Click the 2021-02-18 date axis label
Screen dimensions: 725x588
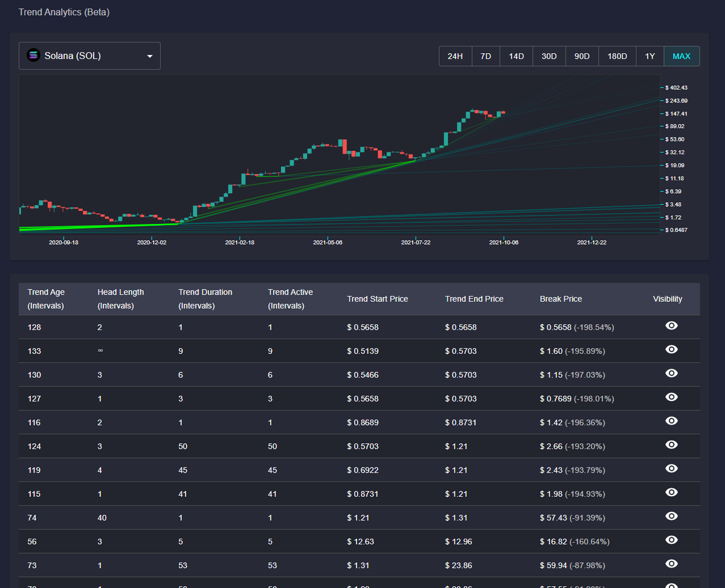pos(240,242)
